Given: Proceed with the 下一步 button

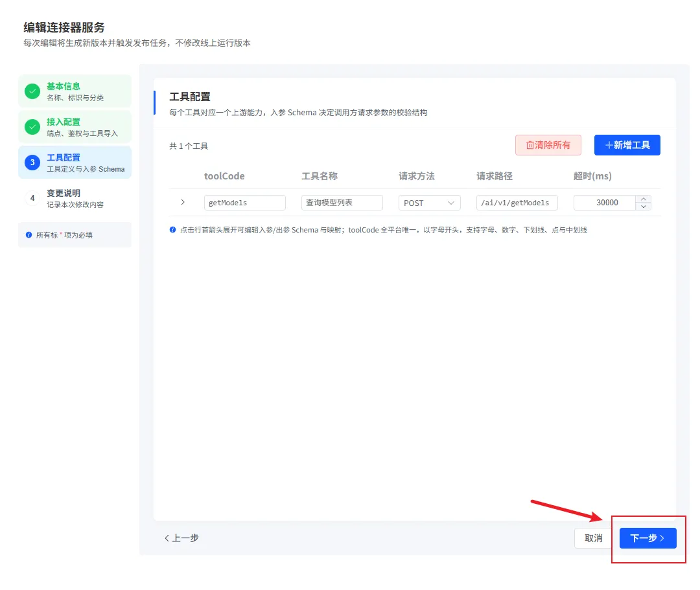Looking at the screenshot, I should (647, 538).
